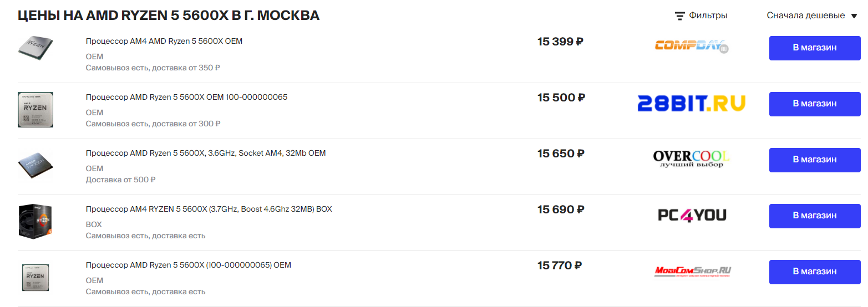Go to CompDay shop via В магазин

(814, 48)
